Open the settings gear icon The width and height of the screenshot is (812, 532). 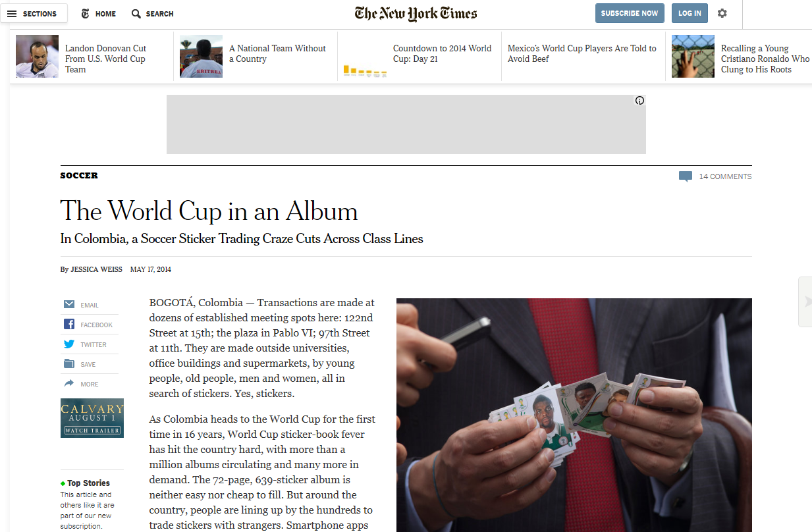[x=722, y=13]
